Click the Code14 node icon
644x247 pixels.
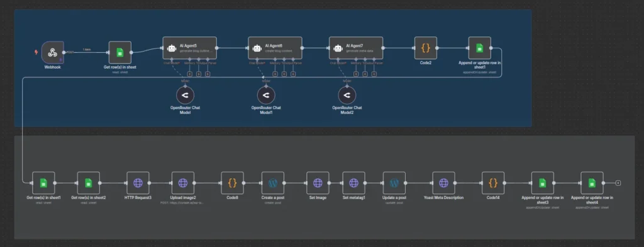[493, 183]
